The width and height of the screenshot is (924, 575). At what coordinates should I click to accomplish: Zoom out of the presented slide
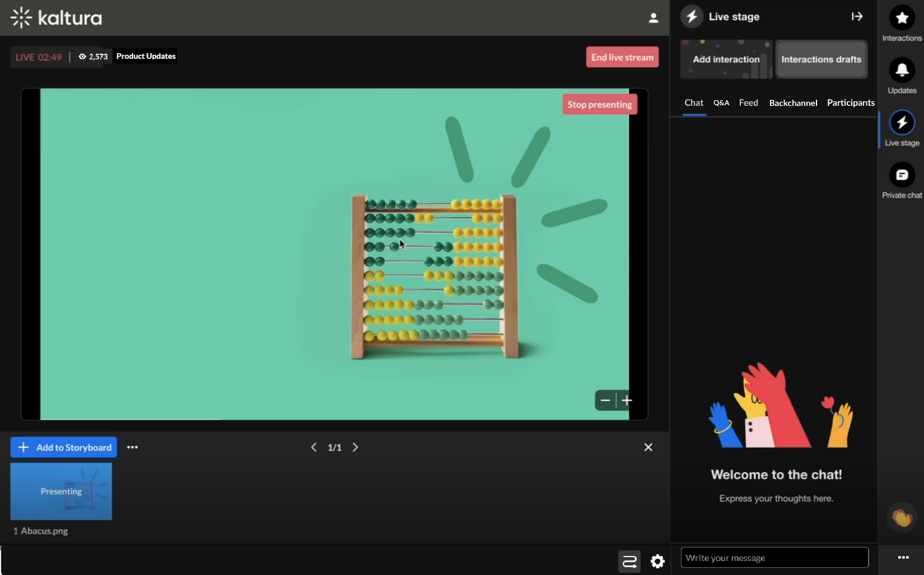[x=605, y=400]
